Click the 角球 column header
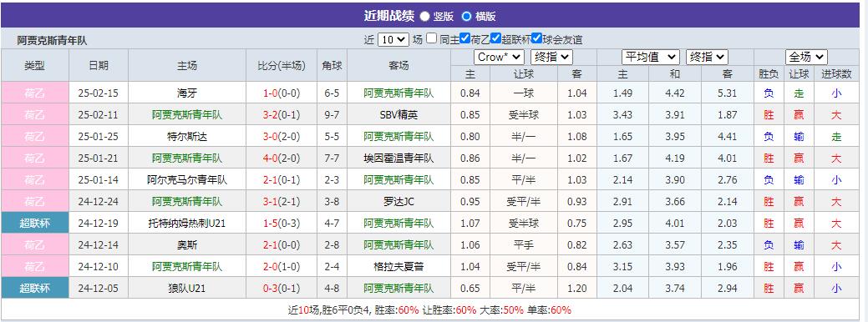 click(332, 65)
